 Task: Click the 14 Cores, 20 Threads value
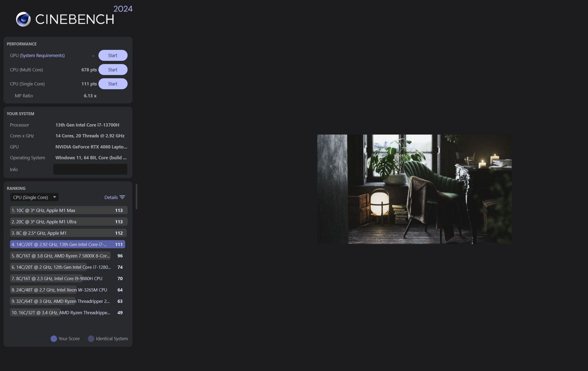click(x=90, y=136)
